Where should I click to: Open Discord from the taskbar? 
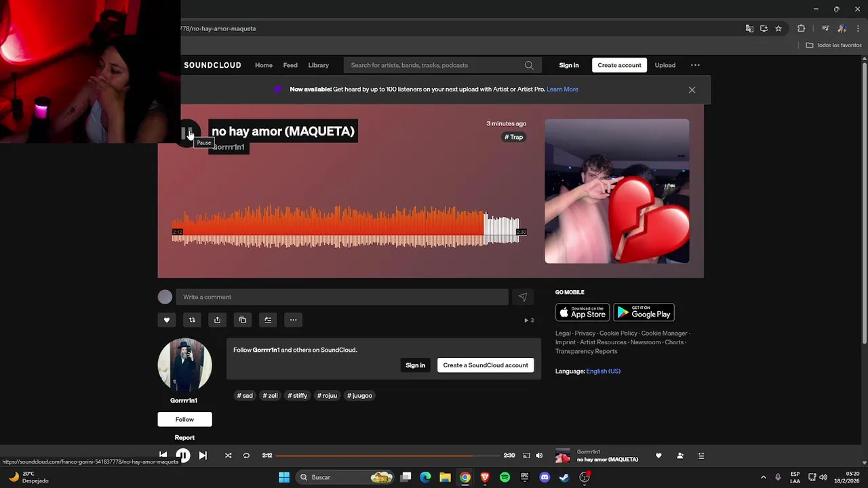[x=545, y=477]
